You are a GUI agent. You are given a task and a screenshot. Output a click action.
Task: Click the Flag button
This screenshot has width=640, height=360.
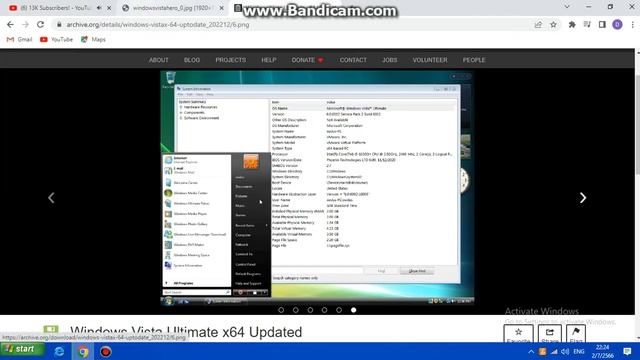coord(576,334)
